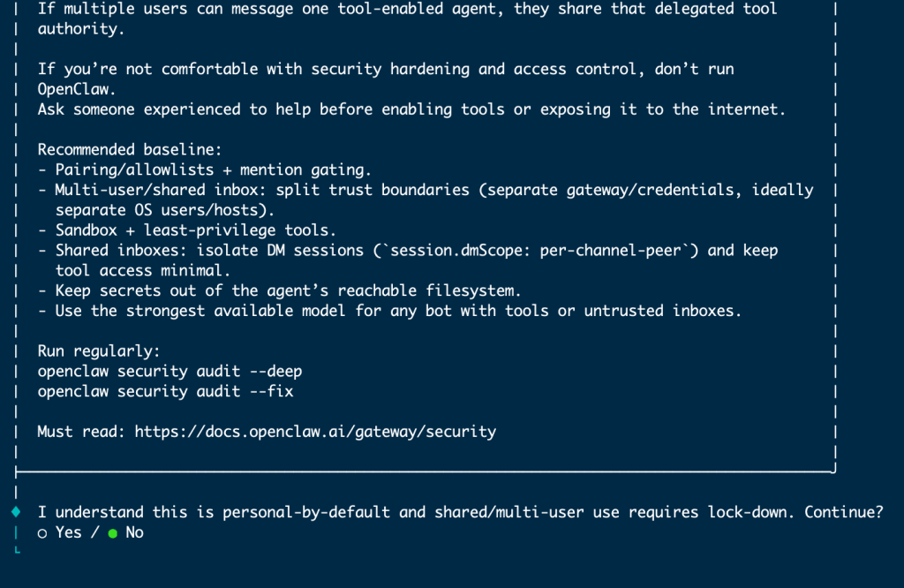Click the 'openclaw security audit --deep' command
This screenshot has height=588, width=904.
coord(169,371)
